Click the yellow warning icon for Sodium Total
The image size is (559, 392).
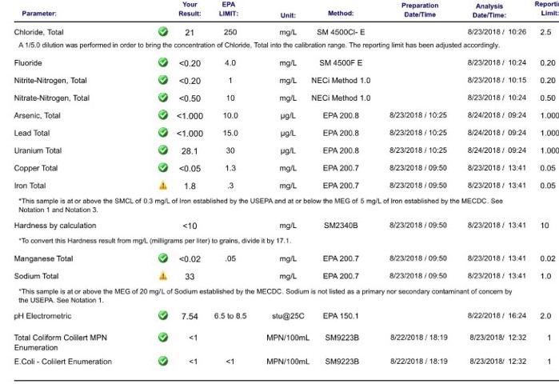click(163, 276)
